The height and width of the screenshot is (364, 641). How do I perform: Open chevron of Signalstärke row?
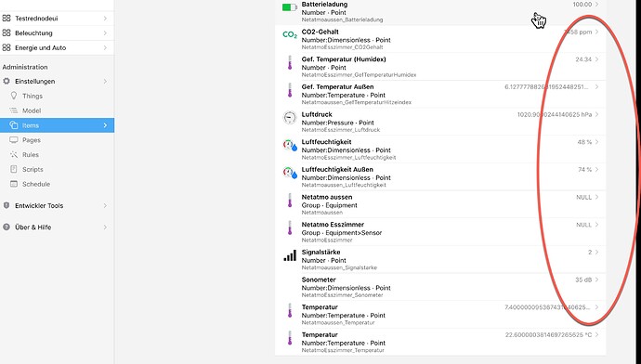596,252
